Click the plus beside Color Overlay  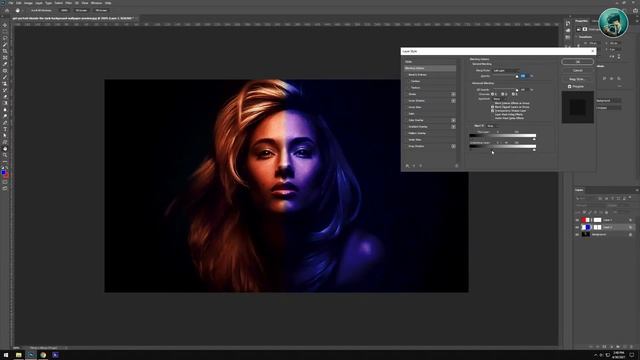point(453,120)
